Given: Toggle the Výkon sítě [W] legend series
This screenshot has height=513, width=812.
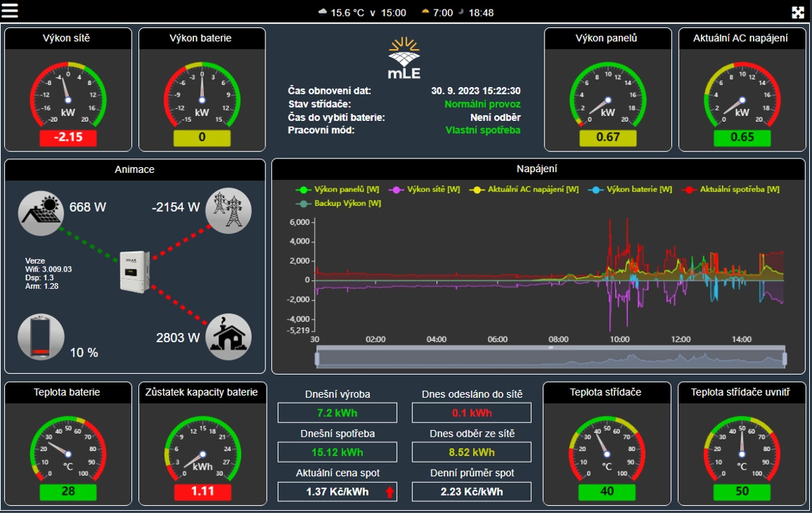Looking at the screenshot, I should click(425, 189).
